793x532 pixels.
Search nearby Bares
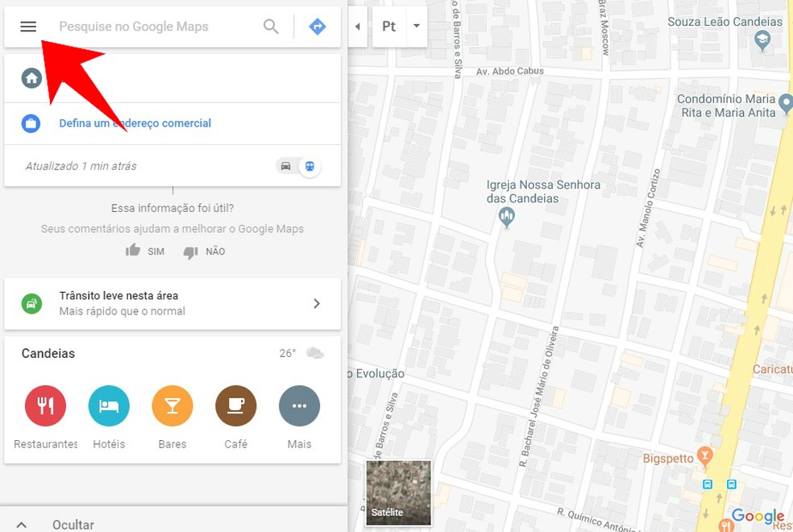pyautogui.click(x=172, y=406)
